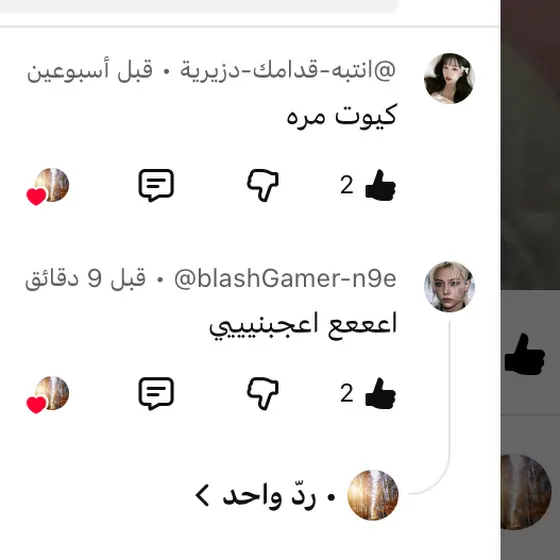This screenshot has height=560, width=560.
Task: Open reply box for blashGamer-n9e comment
Action: [x=156, y=393]
